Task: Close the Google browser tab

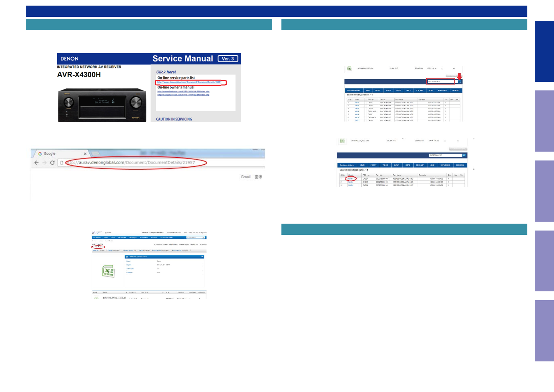Action: [x=85, y=154]
